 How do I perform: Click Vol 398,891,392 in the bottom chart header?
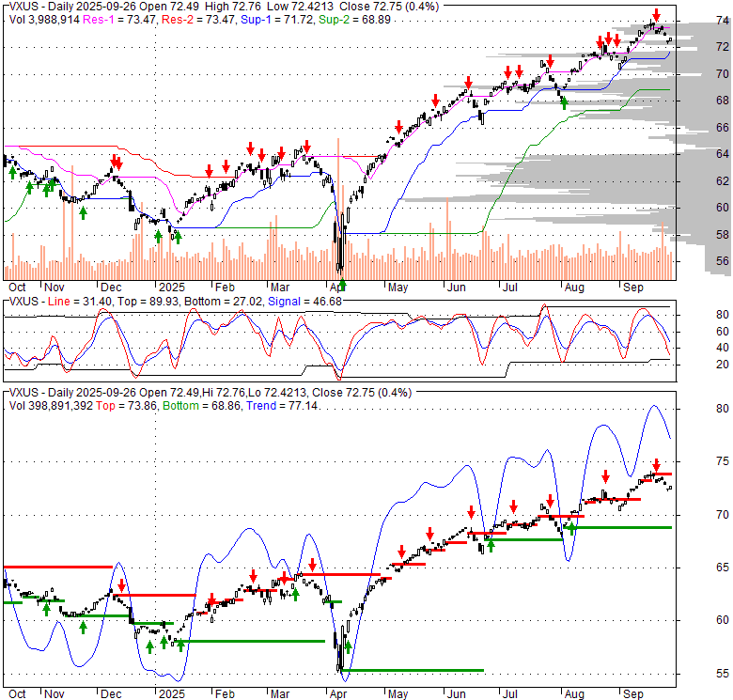(x=51, y=406)
